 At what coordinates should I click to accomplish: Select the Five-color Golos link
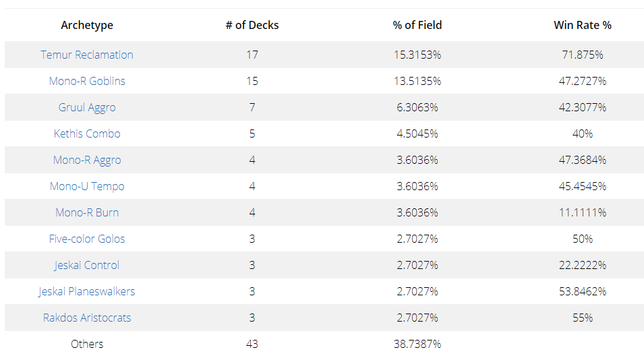pos(87,239)
